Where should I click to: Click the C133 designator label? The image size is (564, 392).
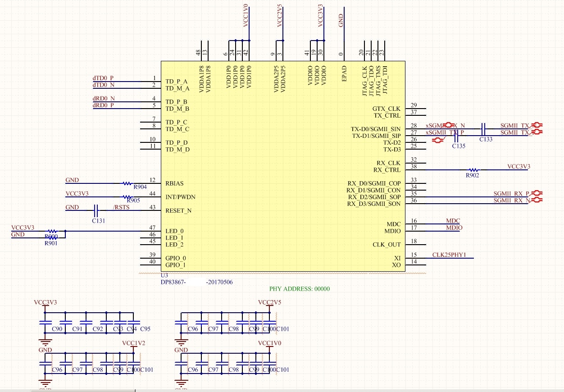click(x=486, y=140)
